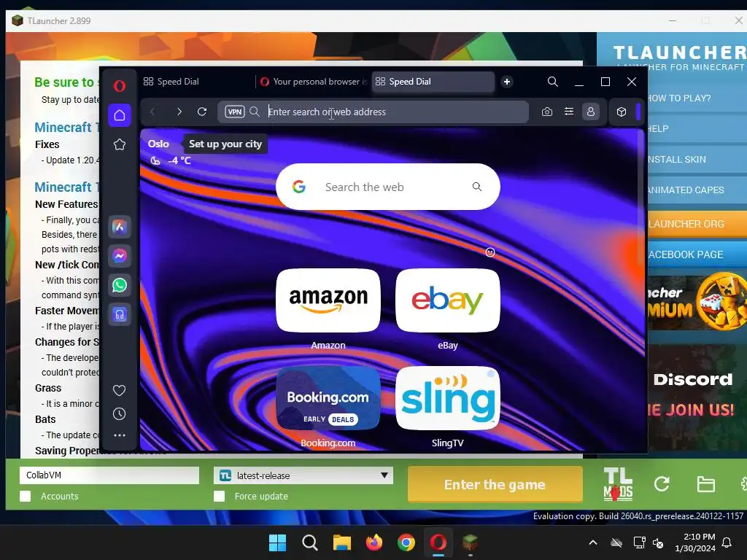Open WhatsApp in the Opera sidebar
The image size is (747, 560).
coord(120,285)
